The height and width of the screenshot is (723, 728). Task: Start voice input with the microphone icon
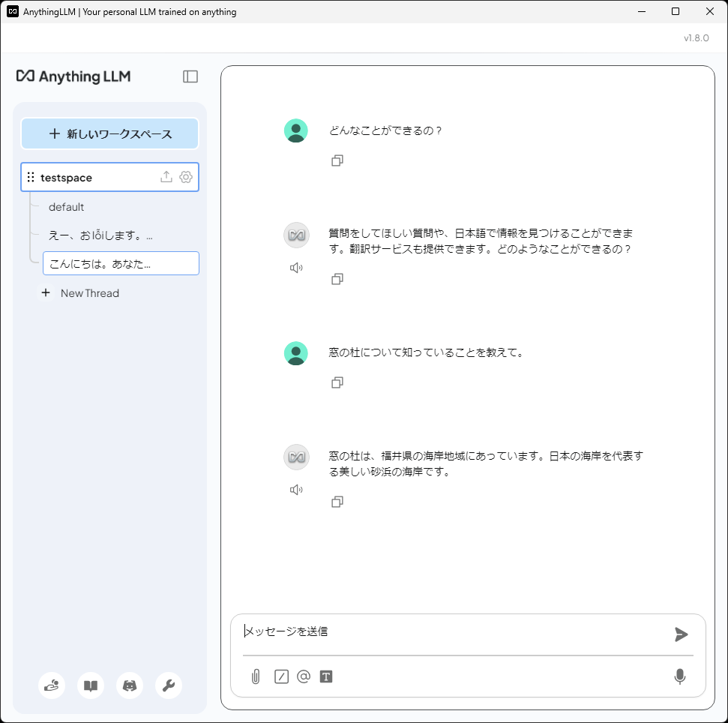pyautogui.click(x=679, y=676)
